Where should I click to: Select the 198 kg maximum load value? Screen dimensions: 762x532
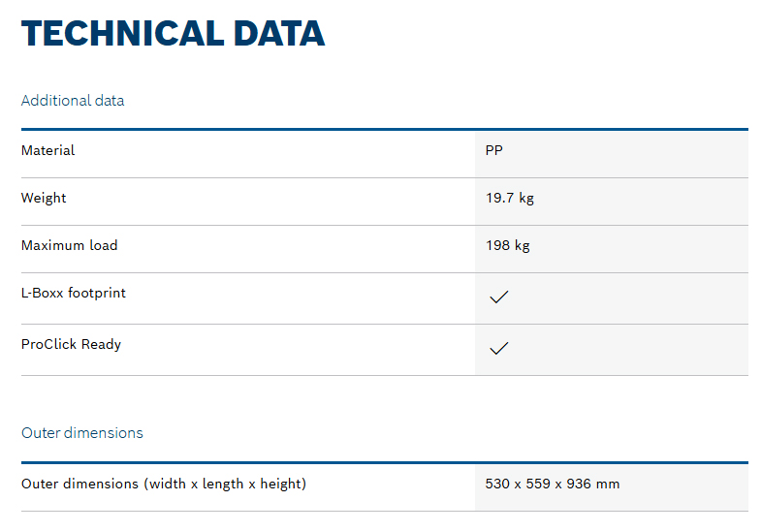tap(508, 245)
